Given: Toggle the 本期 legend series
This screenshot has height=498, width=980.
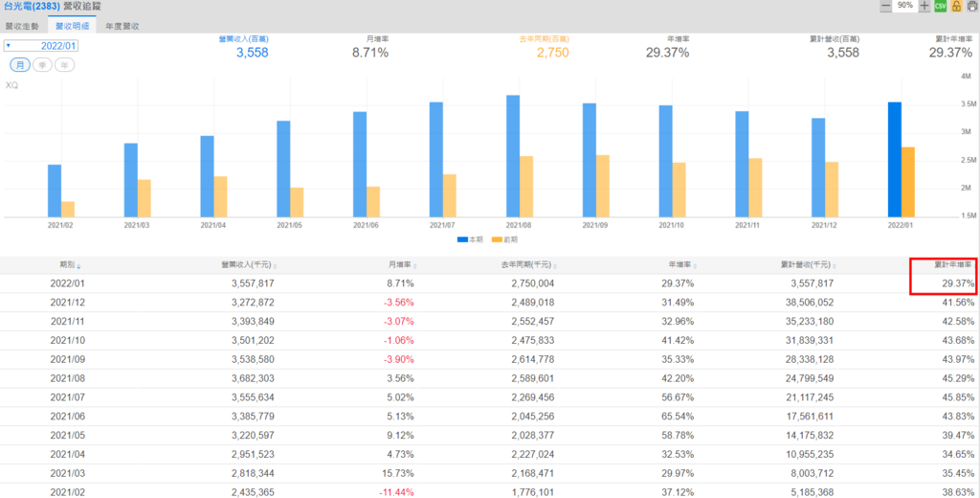Looking at the screenshot, I should pyautogui.click(x=470, y=239).
